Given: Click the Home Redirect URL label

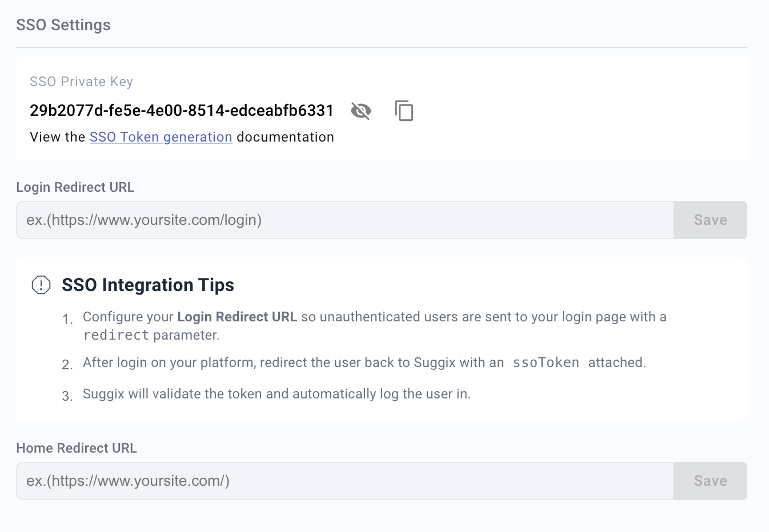Looking at the screenshot, I should click(77, 448).
